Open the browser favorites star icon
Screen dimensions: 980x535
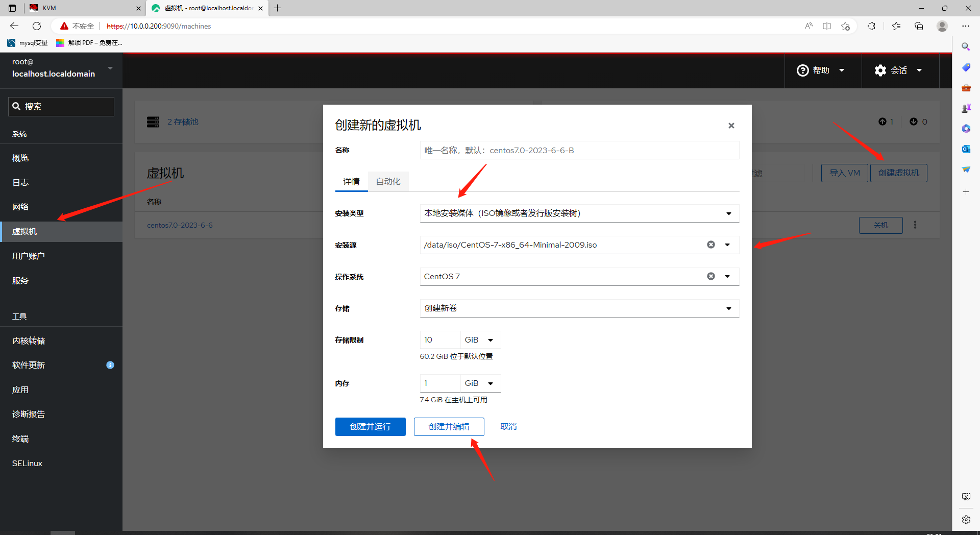pyautogui.click(x=896, y=26)
